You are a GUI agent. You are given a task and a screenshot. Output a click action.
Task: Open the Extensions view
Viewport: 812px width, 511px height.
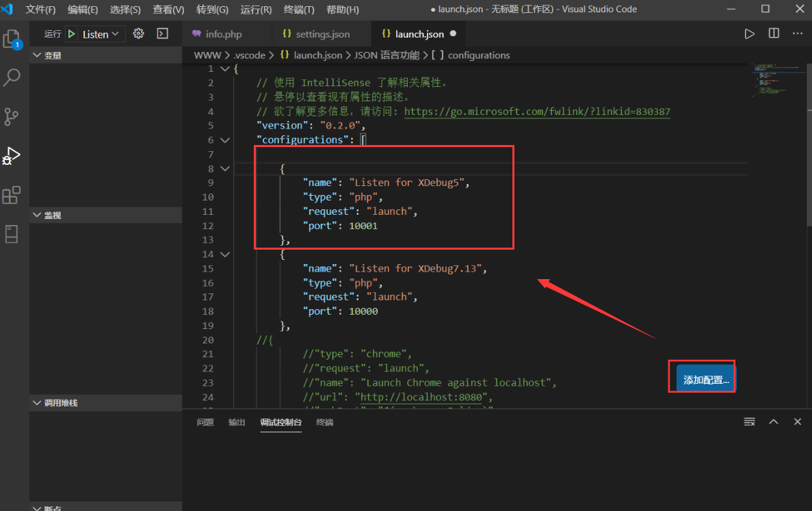12,195
